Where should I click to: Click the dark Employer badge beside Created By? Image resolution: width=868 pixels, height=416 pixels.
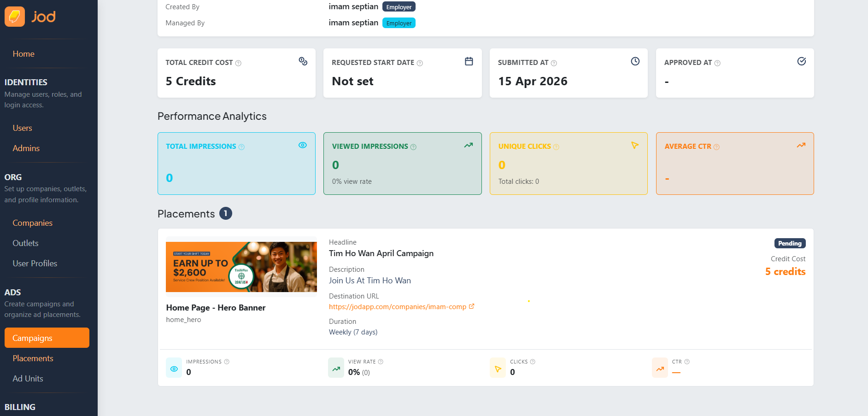pyautogui.click(x=399, y=7)
